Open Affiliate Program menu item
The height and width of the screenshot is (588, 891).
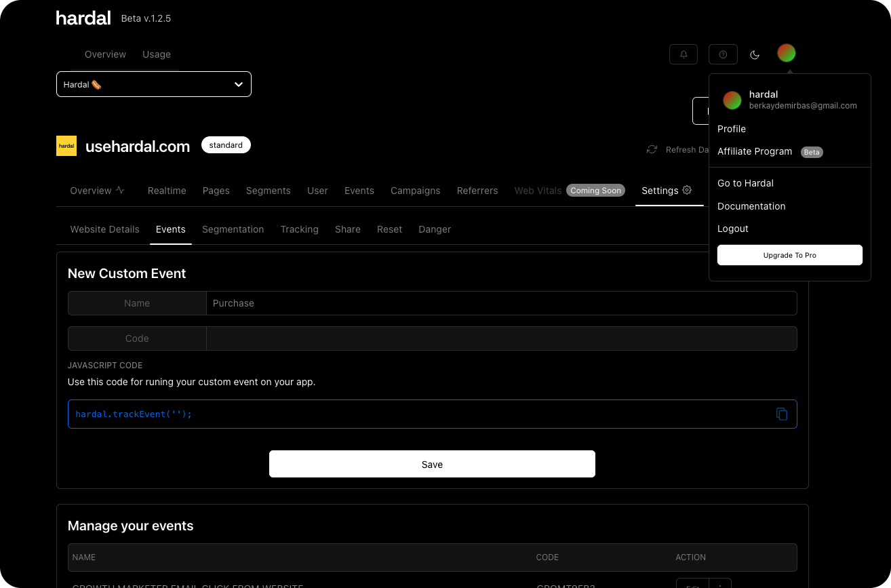(755, 151)
